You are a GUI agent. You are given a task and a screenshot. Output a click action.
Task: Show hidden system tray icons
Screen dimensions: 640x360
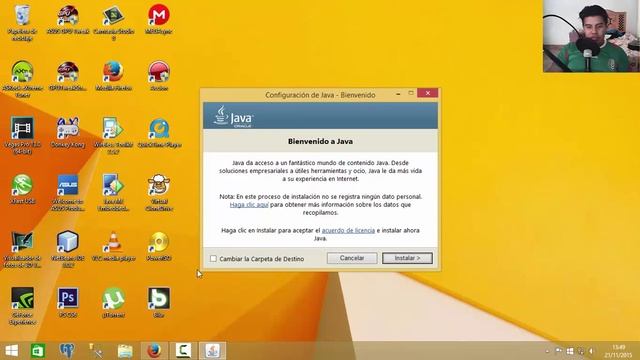[547, 351]
